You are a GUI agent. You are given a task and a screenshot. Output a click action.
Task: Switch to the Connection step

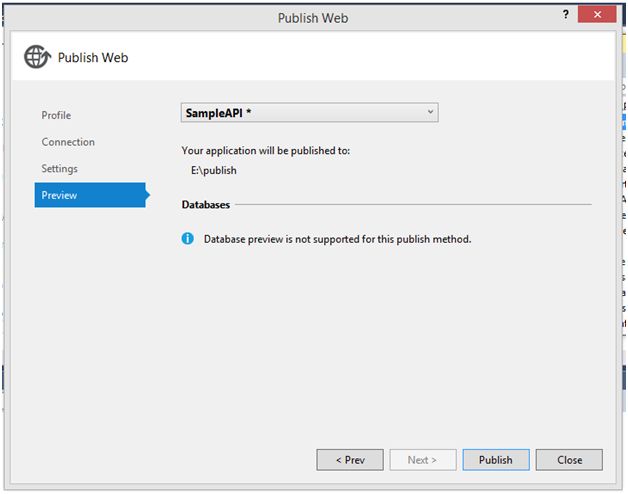tap(68, 142)
